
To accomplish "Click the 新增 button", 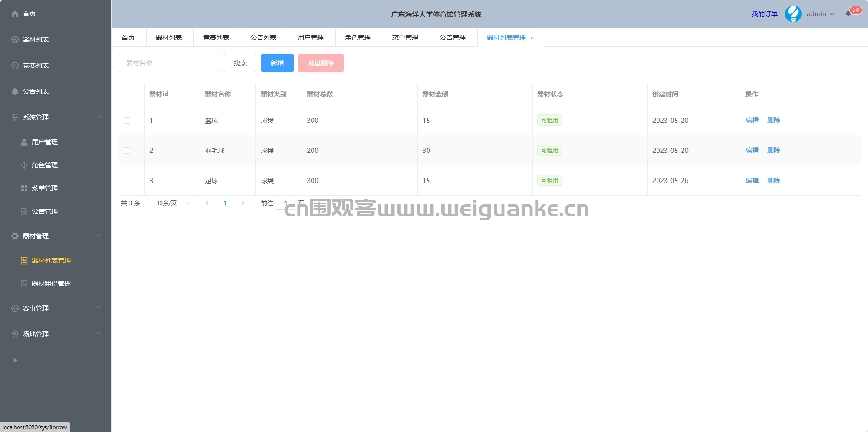I will [x=277, y=63].
